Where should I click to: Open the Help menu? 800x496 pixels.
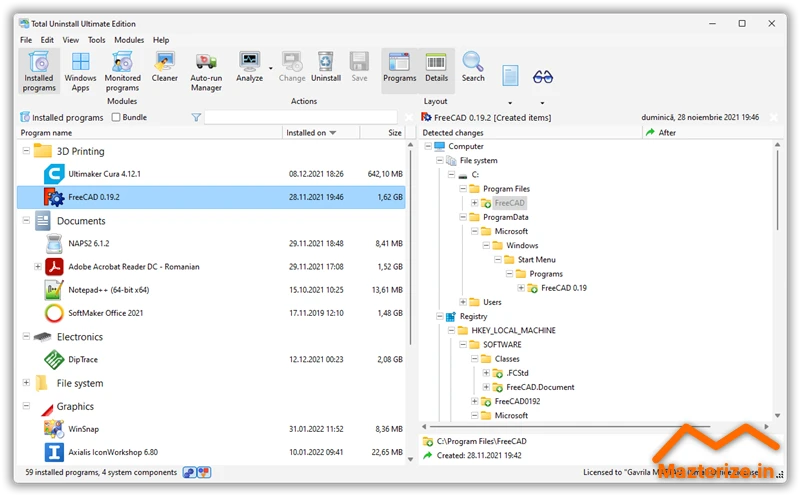pos(161,40)
